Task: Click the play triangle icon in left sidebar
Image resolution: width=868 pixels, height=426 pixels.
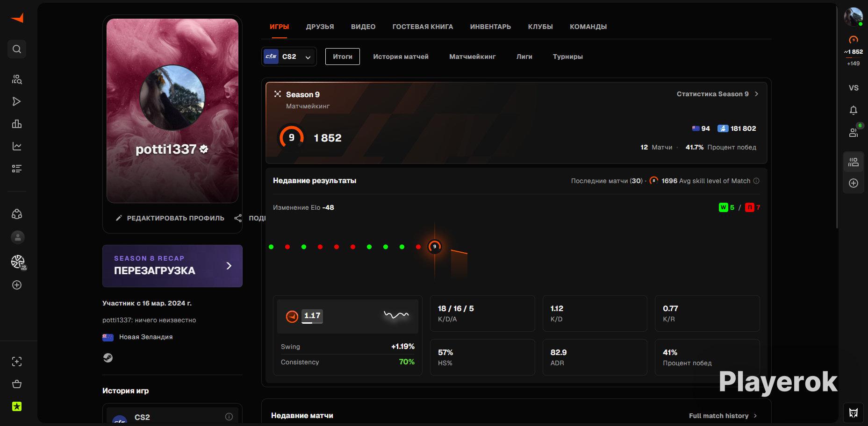Action: [17, 101]
